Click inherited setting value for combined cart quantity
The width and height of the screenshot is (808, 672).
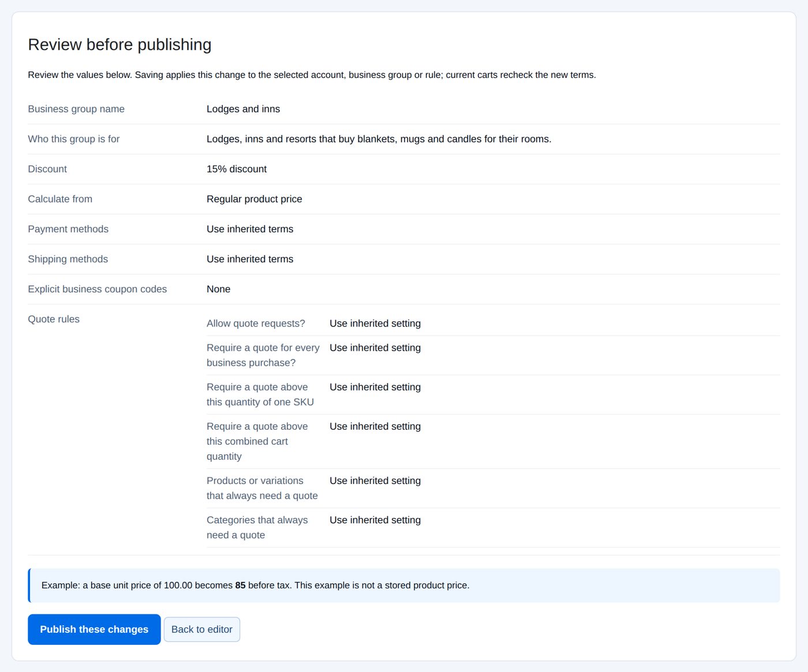pyautogui.click(x=375, y=426)
